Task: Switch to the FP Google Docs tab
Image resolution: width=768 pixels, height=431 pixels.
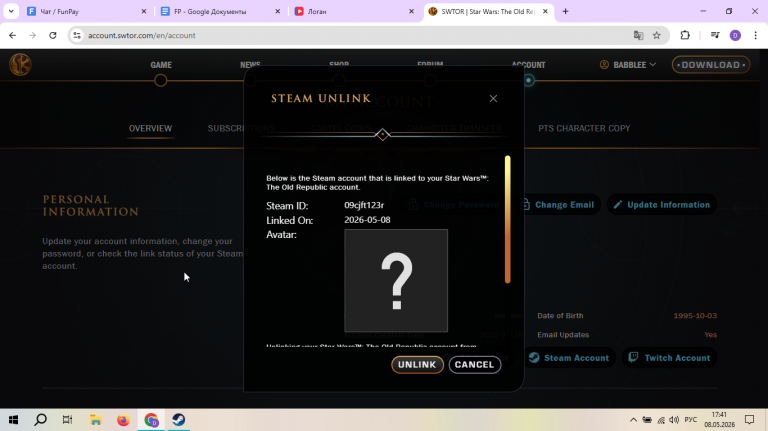Action: (x=218, y=11)
